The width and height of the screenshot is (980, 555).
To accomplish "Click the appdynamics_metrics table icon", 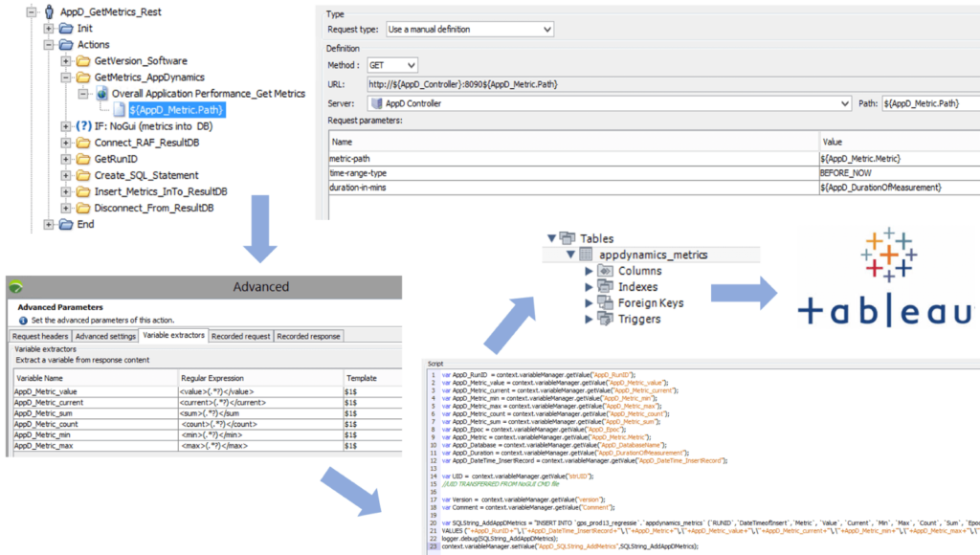I will tap(586, 255).
